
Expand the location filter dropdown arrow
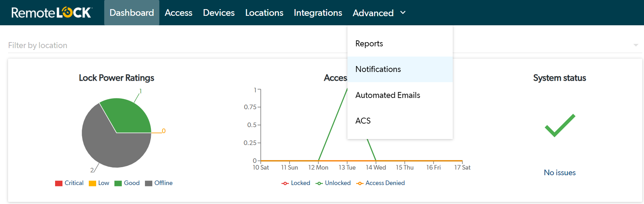[x=636, y=45]
